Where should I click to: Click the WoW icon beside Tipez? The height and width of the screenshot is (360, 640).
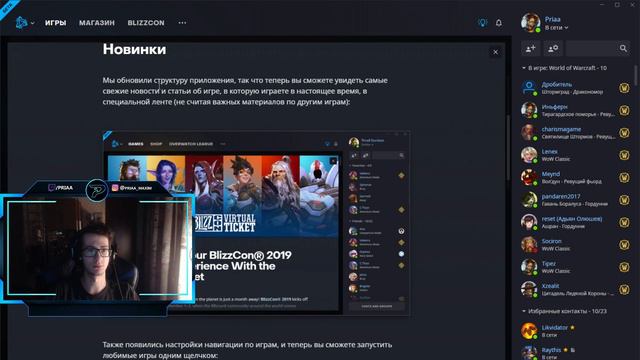click(x=624, y=267)
